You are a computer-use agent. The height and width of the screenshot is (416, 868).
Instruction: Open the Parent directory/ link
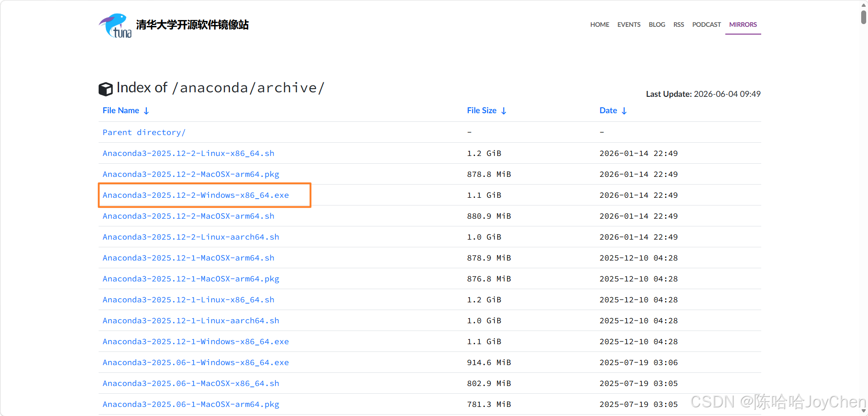pyautogui.click(x=144, y=132)
